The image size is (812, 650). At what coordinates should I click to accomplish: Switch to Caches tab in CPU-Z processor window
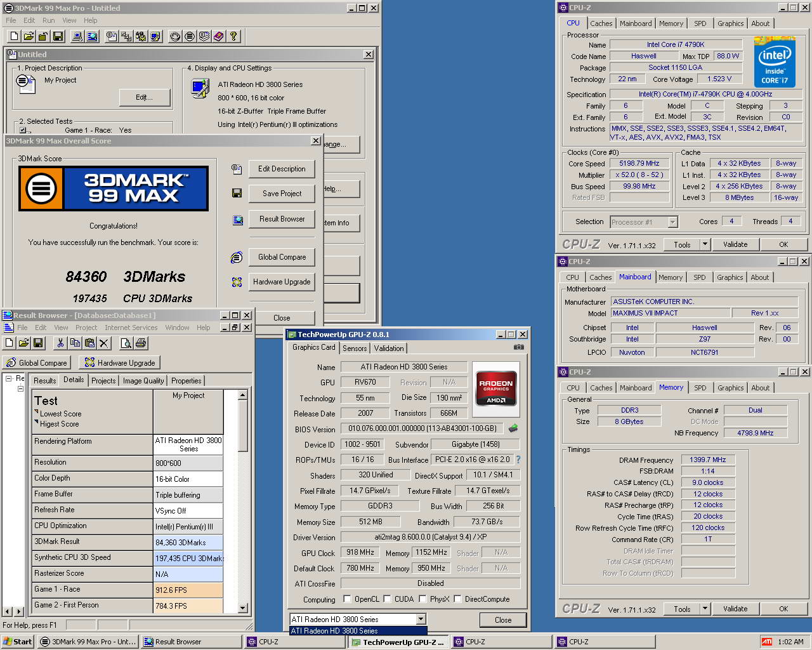[x=601, y=23]
